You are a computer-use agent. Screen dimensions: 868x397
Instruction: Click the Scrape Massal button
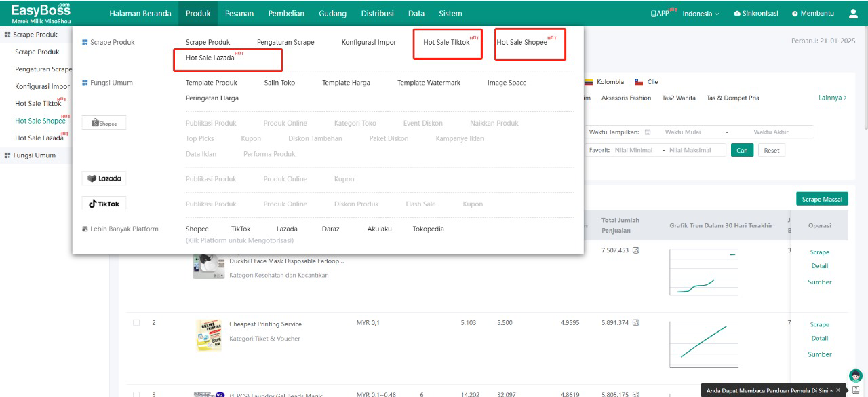tap(822, 199)
